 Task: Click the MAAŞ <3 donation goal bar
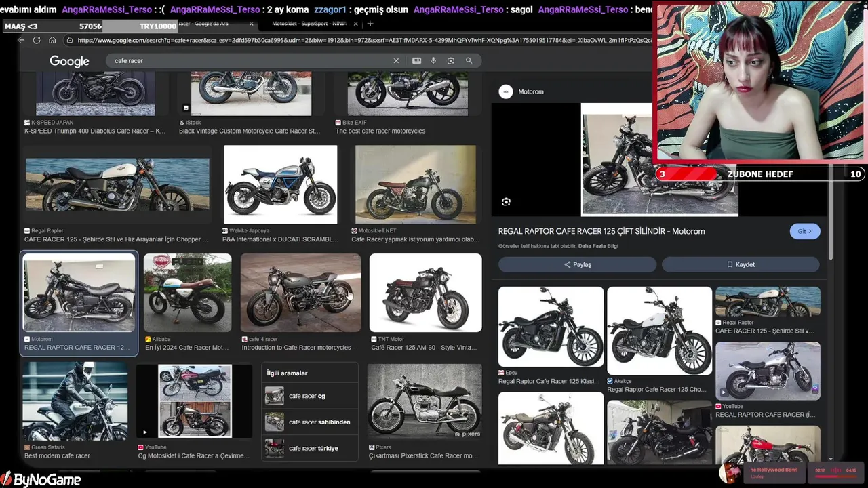pyautogui.click(x=90, y=26)
